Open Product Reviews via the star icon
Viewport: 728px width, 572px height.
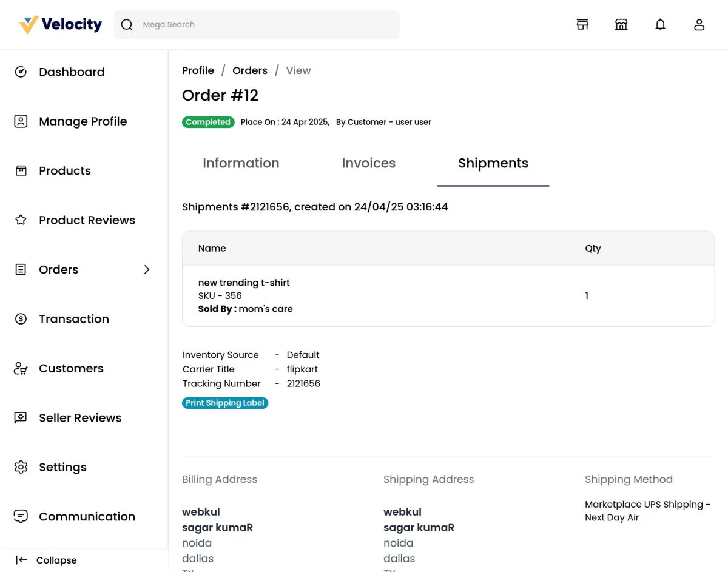pos(21,220)
